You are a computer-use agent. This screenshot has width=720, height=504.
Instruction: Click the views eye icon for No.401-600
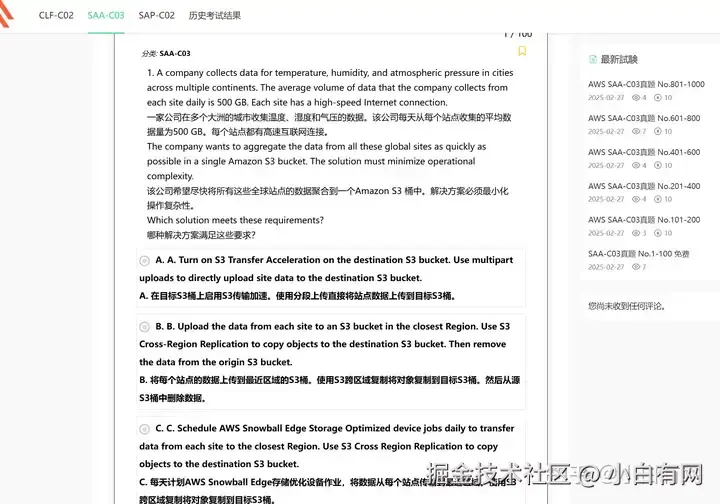tap(636, 166)
